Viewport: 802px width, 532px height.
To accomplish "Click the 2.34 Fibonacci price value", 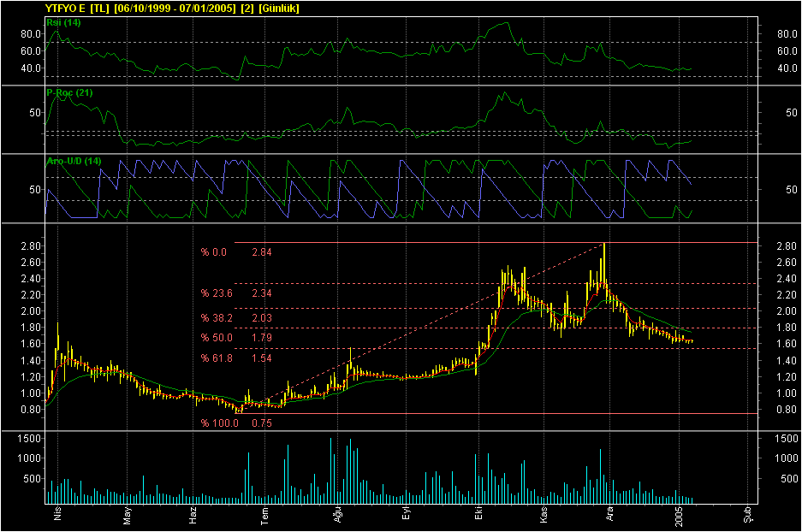I will click(262, 293).
